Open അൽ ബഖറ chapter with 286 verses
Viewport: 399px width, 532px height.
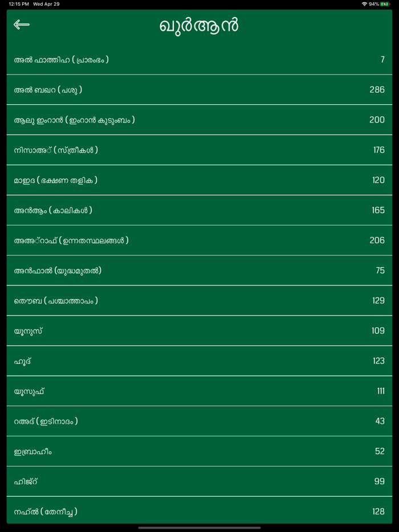(x=199, y=90)
